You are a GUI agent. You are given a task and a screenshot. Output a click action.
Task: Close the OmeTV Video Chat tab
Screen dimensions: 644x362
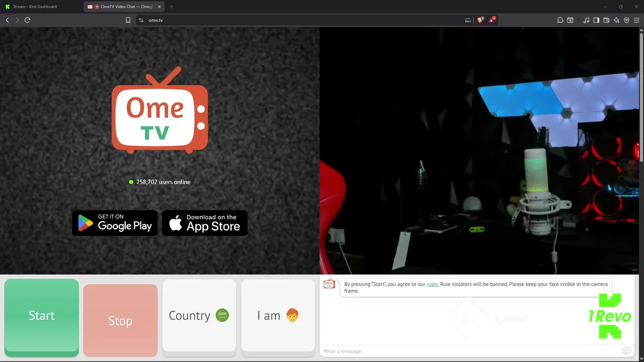[159, 7]
